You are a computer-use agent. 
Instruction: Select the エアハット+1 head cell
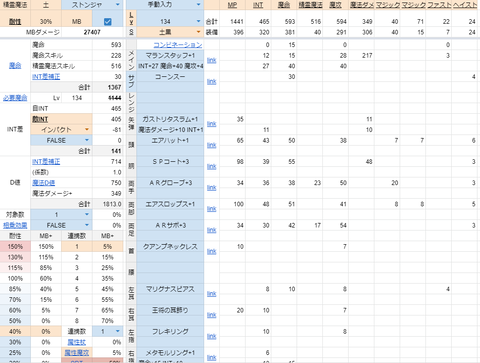170,140
